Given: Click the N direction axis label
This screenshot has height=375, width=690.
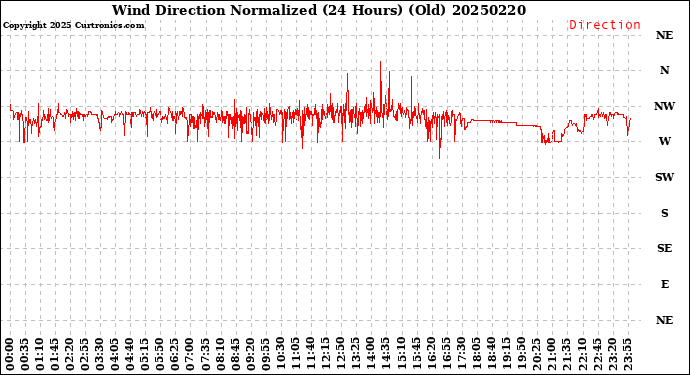Looking at the screenshot, I should [664, 70].
